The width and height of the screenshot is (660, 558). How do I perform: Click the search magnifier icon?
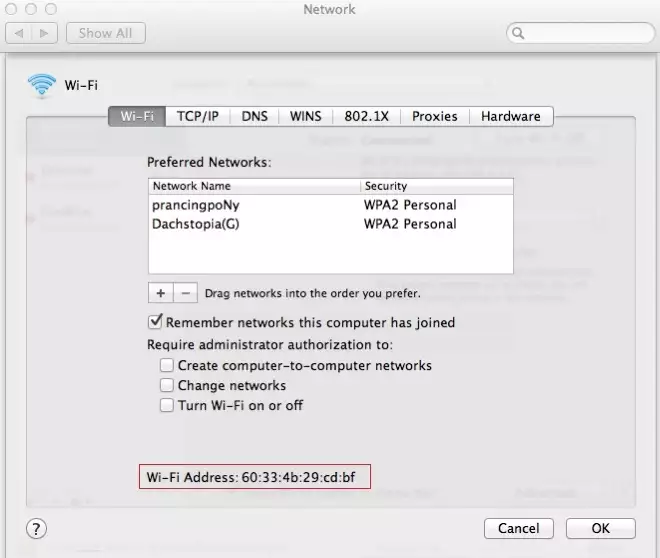click(520, 33)
